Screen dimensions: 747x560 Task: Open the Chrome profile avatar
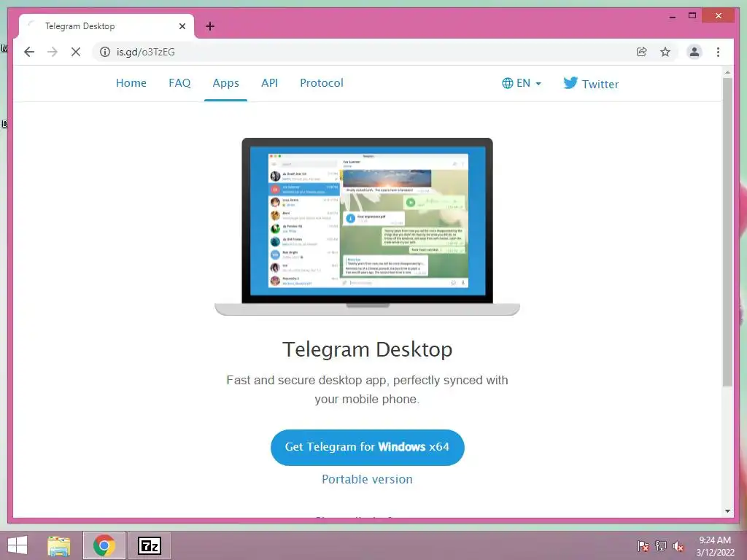click(694, 52)
